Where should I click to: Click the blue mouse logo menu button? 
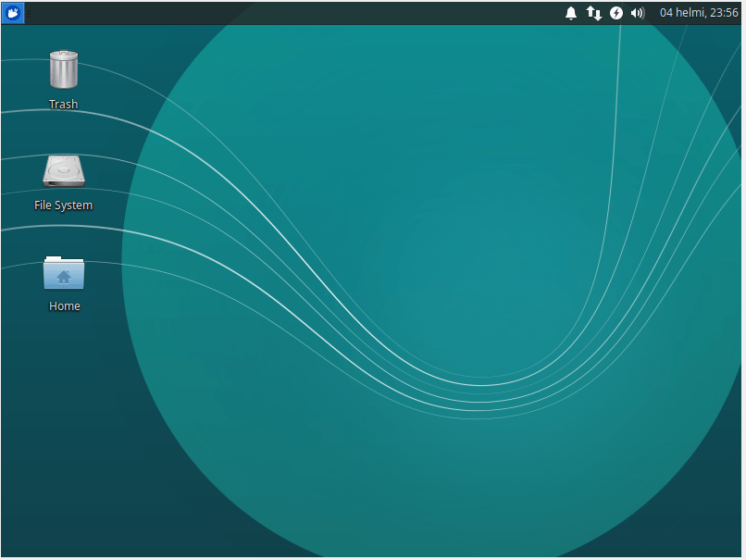click(13, 13)
